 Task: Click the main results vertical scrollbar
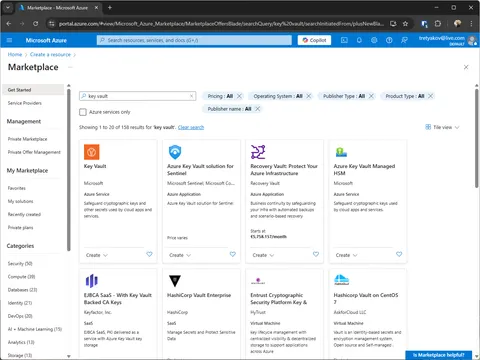477,138
